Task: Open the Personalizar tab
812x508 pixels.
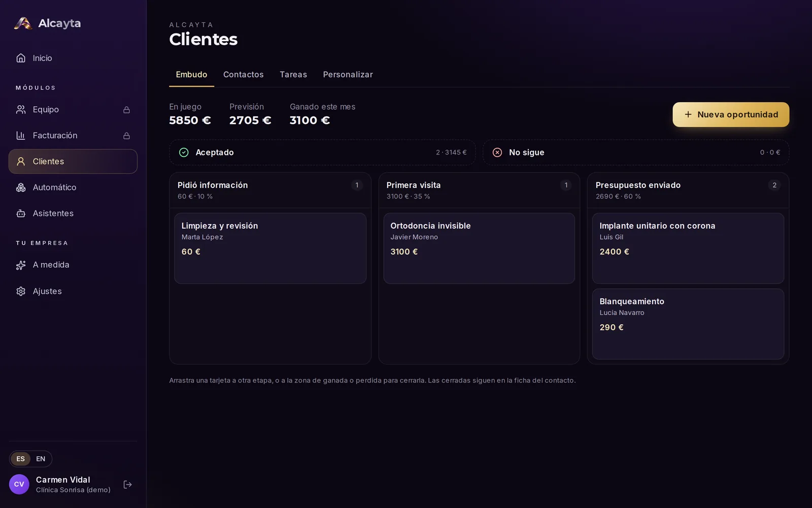Action: 348,75
